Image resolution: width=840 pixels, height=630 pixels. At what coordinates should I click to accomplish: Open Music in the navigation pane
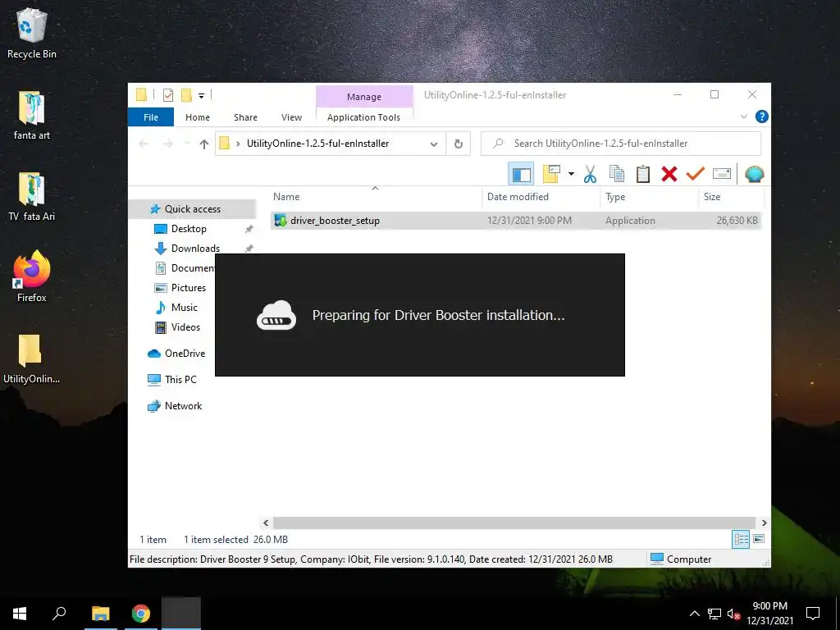tap(185, 308)
